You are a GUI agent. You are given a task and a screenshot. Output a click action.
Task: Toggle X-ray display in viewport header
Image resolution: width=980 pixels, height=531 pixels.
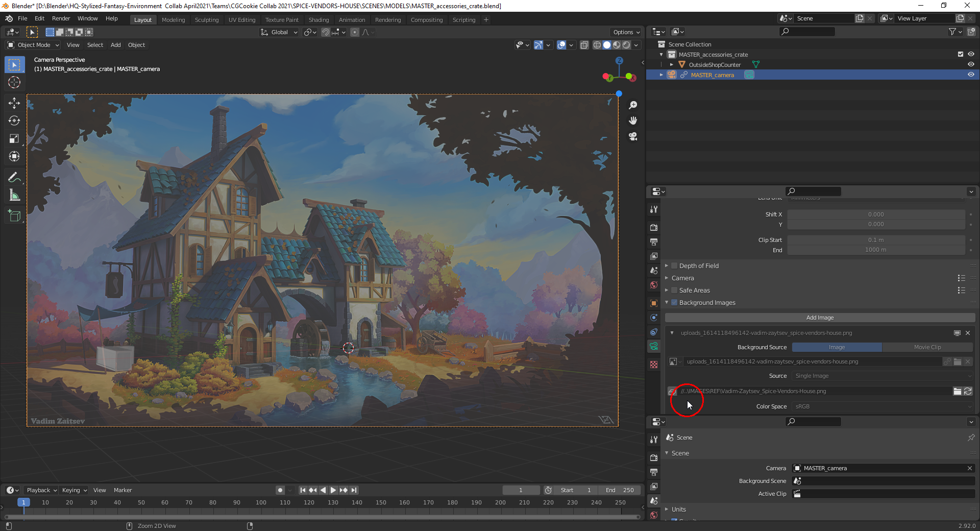tap(584, 45)
